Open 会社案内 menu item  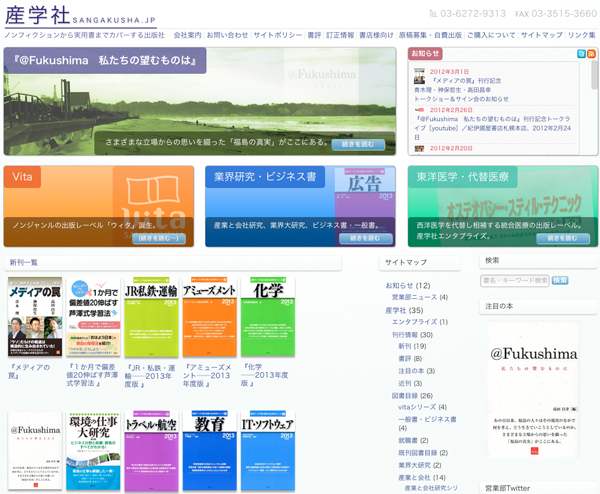(187, 35)
